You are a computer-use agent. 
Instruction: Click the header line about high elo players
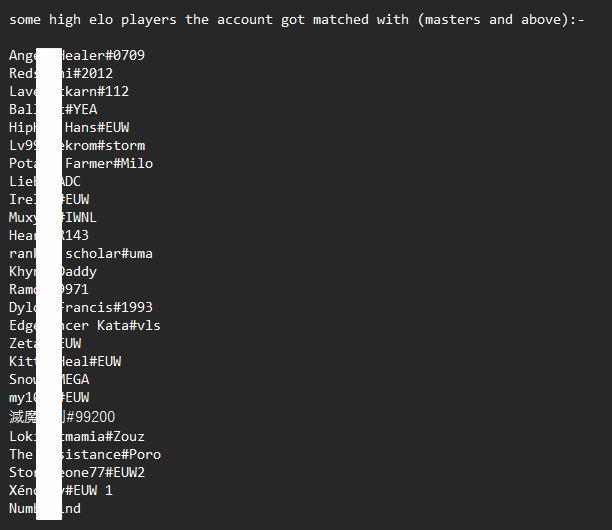coord(297,20)
